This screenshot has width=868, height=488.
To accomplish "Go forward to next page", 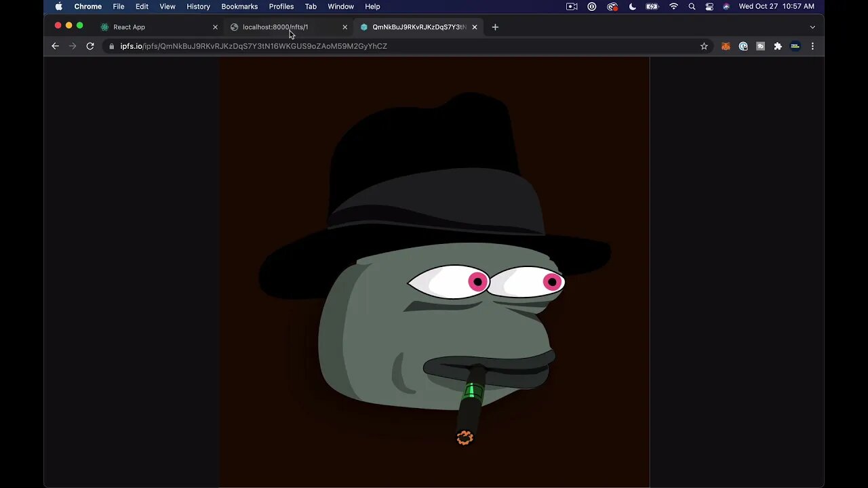I will pos(73,46).
